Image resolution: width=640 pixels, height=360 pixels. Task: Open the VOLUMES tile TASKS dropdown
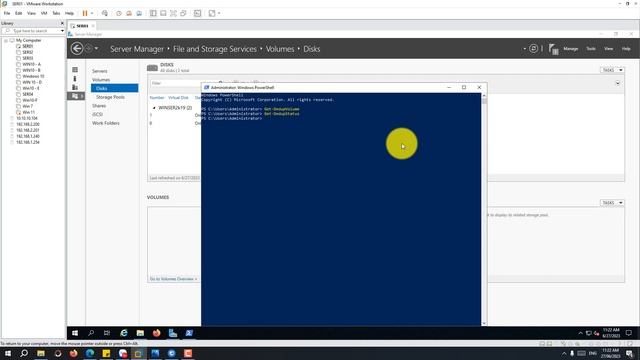point(612,203)
